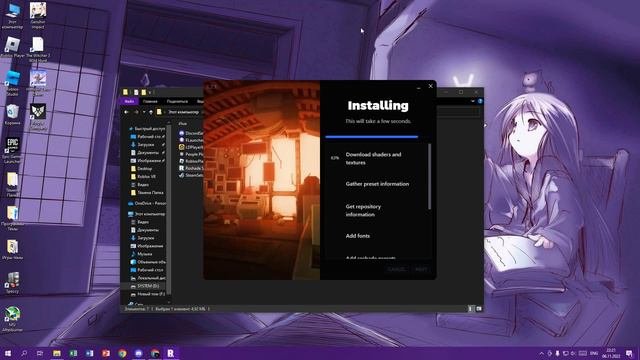640x360 pixels.
Task: Select 'Gather preset information' step
Action: click(x=377, y=184)
